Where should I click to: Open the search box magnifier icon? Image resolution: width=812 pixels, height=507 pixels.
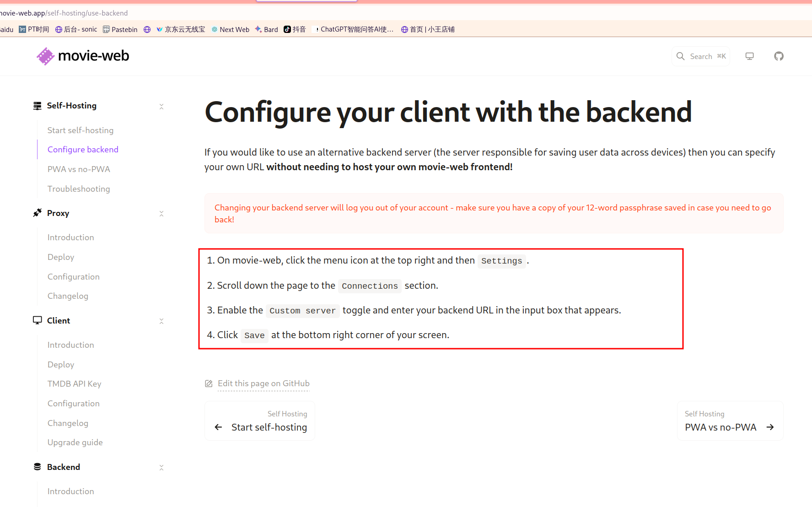tap(681, 56)
